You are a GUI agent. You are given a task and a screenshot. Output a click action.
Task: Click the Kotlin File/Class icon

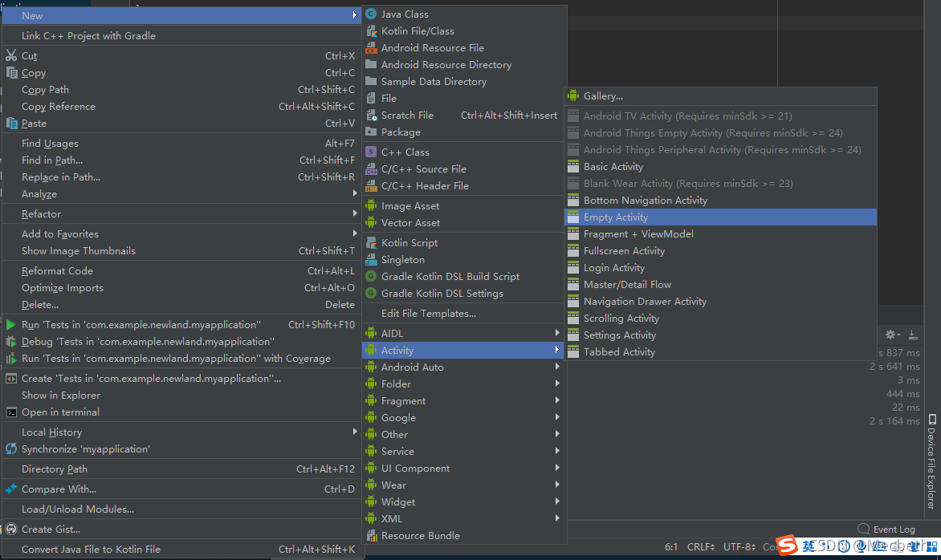(x=372, y=30)
